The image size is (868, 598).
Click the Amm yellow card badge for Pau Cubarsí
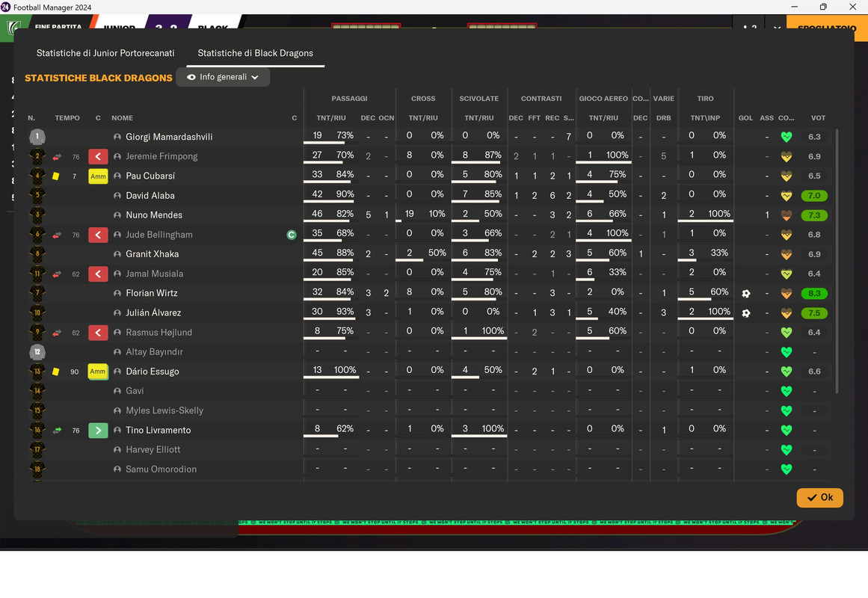click(x=98, y=176)
